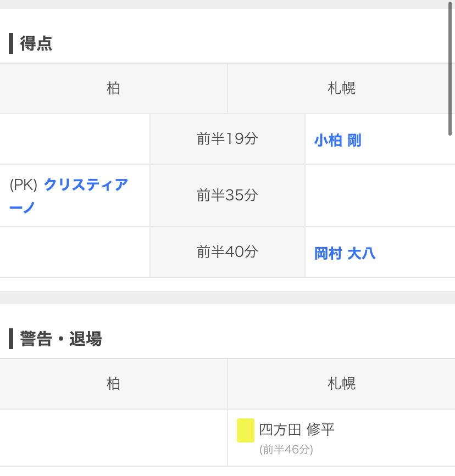Click the 得点 section heading
The height and width of the screenshot is (476, 455).
tap(36, 43)
